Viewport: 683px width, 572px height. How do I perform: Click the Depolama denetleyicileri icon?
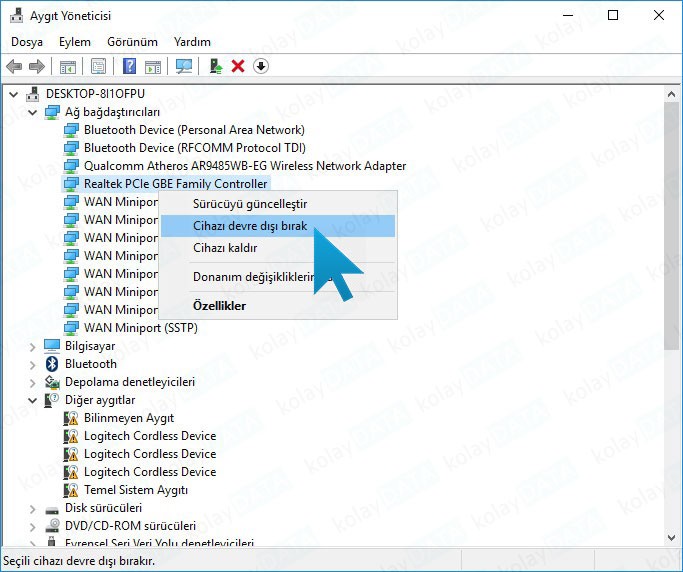pos(52,382)
